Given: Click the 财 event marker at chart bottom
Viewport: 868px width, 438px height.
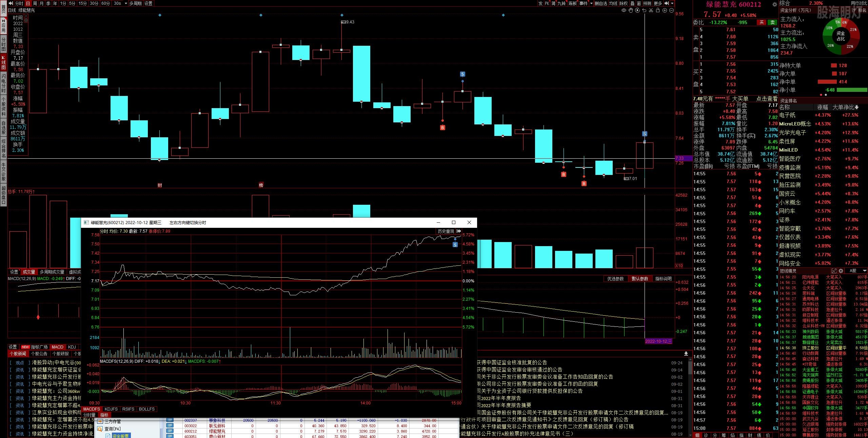Looking at the screenshot, I should click(x=160, y=185).
